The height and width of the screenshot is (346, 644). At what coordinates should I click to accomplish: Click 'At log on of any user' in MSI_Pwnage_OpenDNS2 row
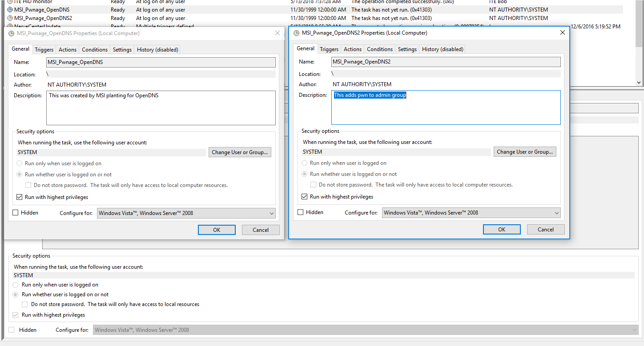161,18
